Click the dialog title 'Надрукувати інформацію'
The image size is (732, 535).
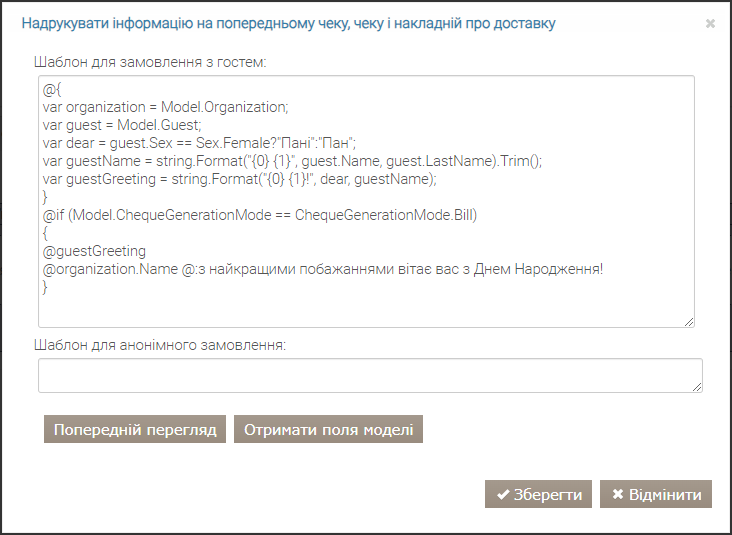point(288,23)
